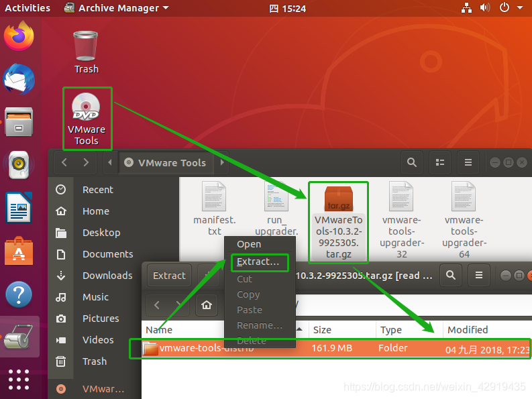Open the Help question mark icon
This screenshot has width=532, height=399.
19,294
